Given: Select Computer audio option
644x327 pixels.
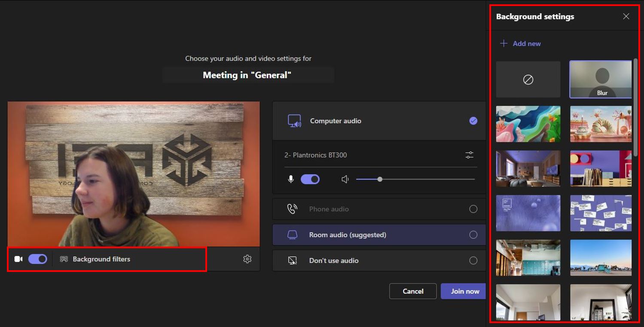Looking at the screenshot, I should (x=379, y=121).
